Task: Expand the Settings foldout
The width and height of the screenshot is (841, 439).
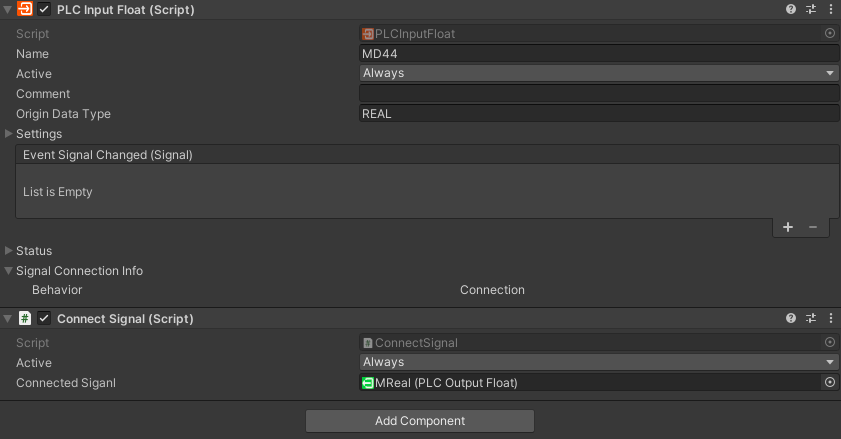Action: coord(9,134)
